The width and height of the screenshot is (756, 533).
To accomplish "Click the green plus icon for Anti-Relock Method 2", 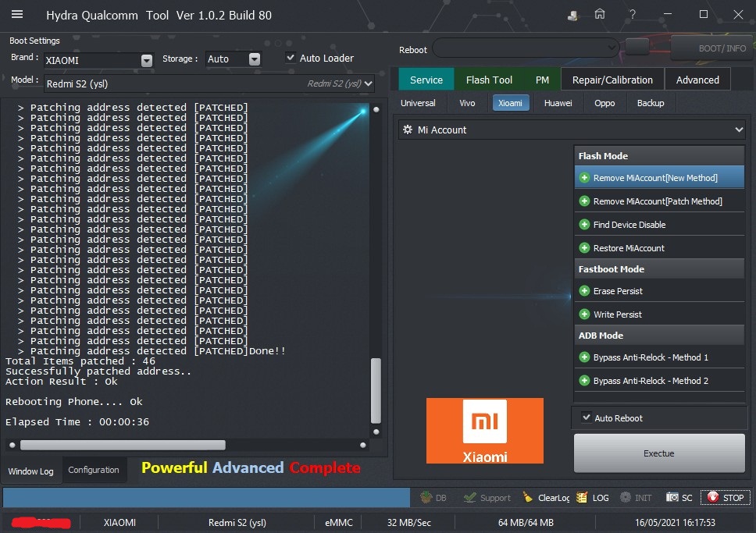I will 584,381.
